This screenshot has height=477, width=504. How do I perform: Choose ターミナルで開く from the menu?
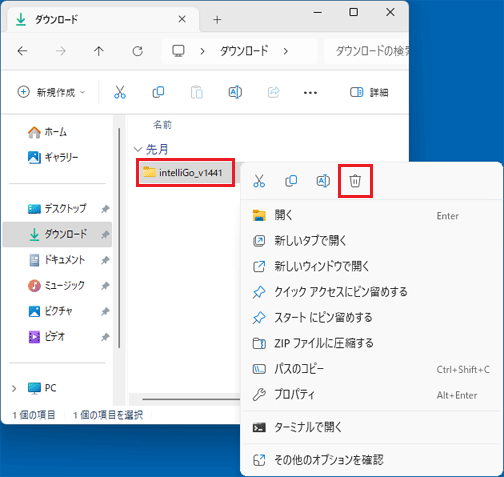click(x=372, y=427)
